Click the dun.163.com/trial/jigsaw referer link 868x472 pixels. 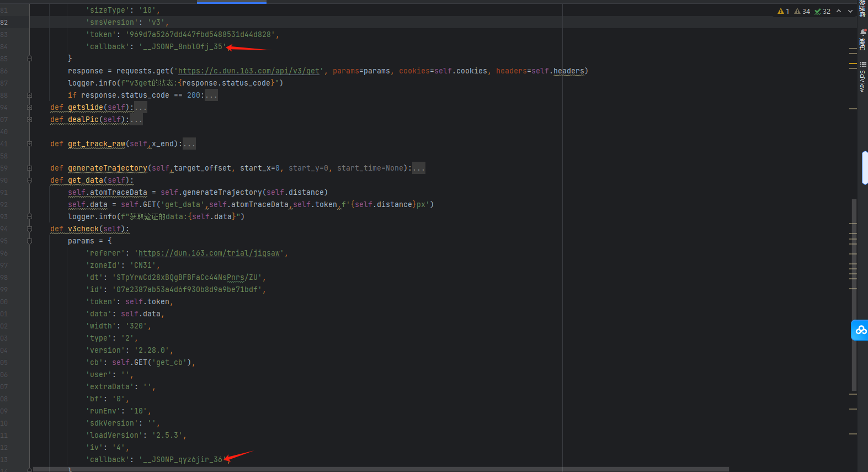point(209,253)
